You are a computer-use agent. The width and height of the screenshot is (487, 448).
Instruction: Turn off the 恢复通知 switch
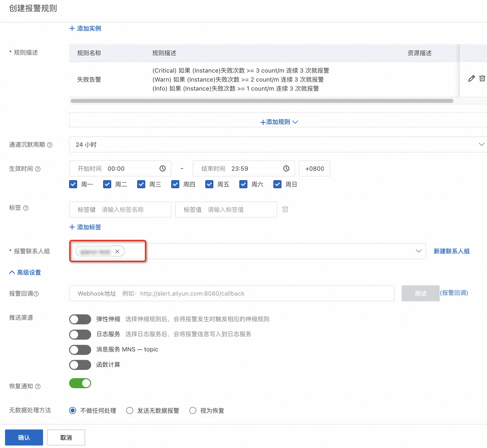80,383
